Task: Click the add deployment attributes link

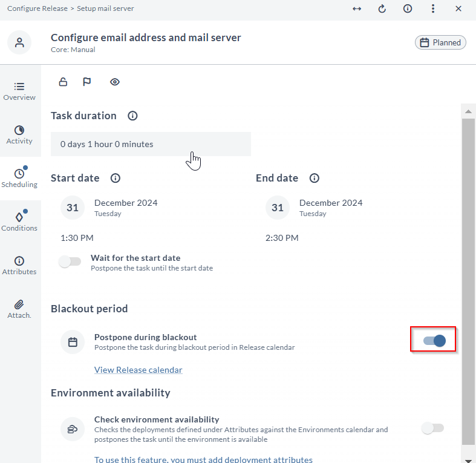Action: [203, 459]
